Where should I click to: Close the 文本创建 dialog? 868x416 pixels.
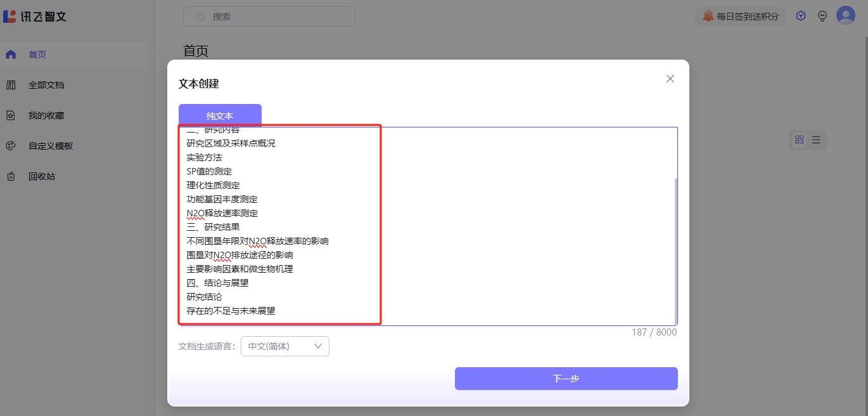pyautogui.click(x=670, y=79)
